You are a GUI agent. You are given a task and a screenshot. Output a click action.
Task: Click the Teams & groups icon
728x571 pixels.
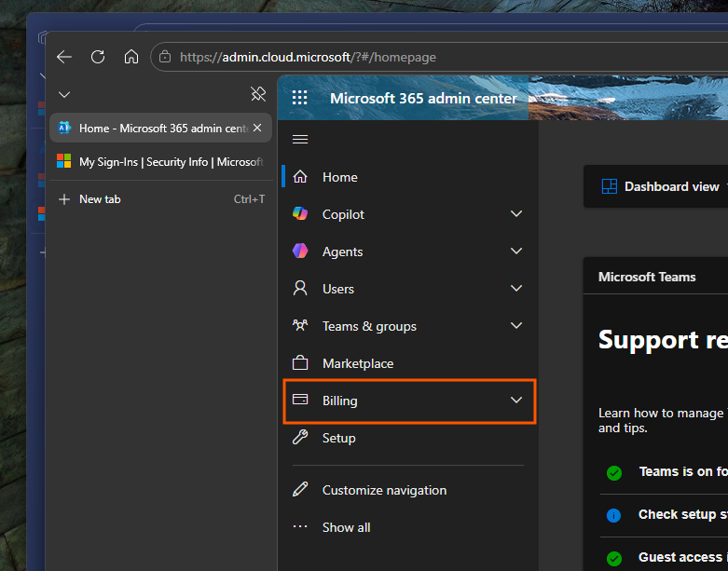pos(300,326)
